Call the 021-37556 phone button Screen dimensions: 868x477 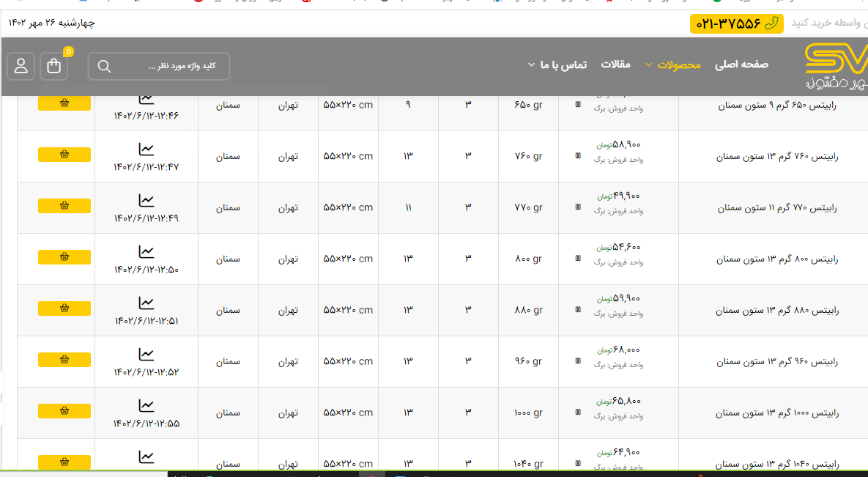[736, 23]
